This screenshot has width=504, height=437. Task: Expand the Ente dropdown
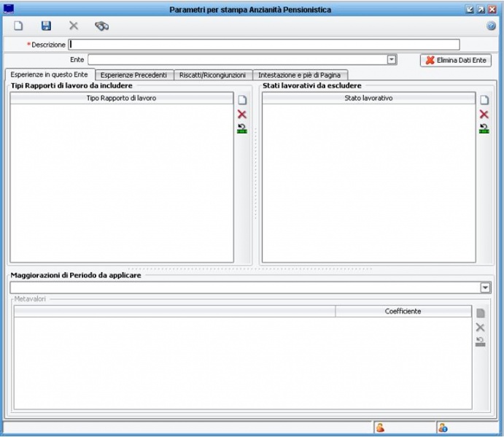392,60
